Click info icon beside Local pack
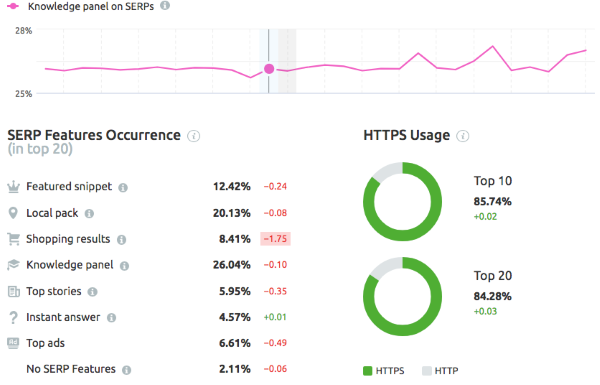The image size is (600, 385). (x=89, y=214)
